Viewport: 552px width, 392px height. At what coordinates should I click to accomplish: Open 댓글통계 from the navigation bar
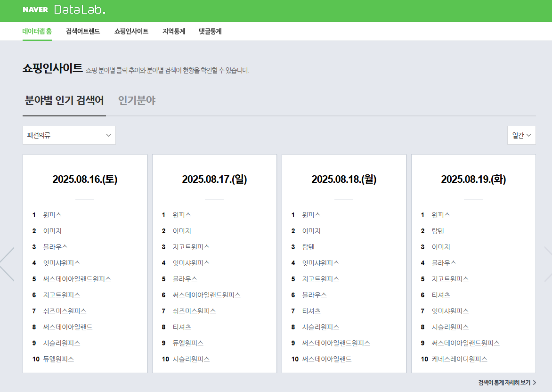210,31
